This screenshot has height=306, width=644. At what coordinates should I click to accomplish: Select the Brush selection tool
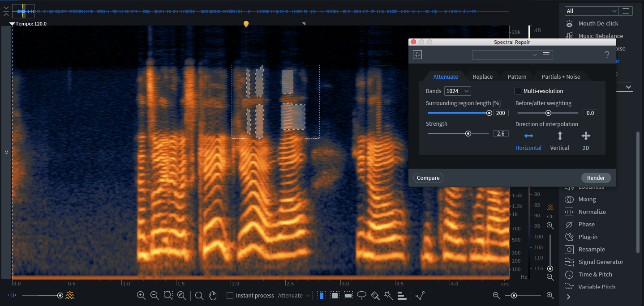coord(375,295)
